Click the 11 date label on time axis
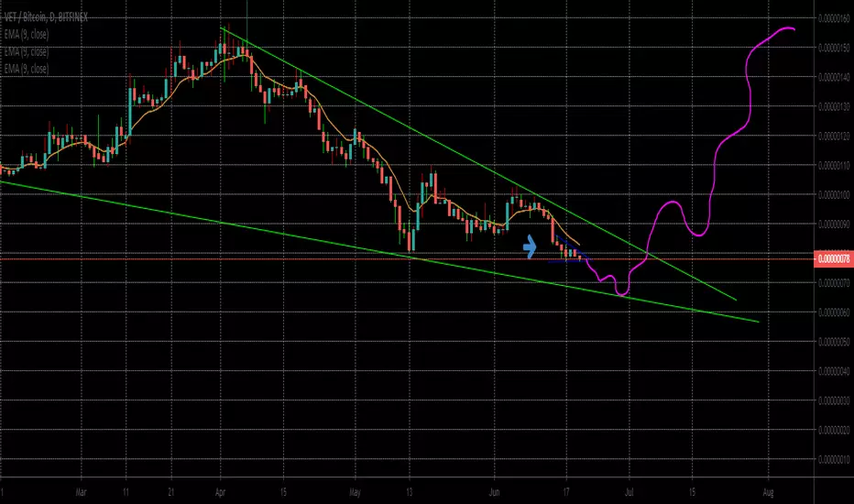 [126, 493]
